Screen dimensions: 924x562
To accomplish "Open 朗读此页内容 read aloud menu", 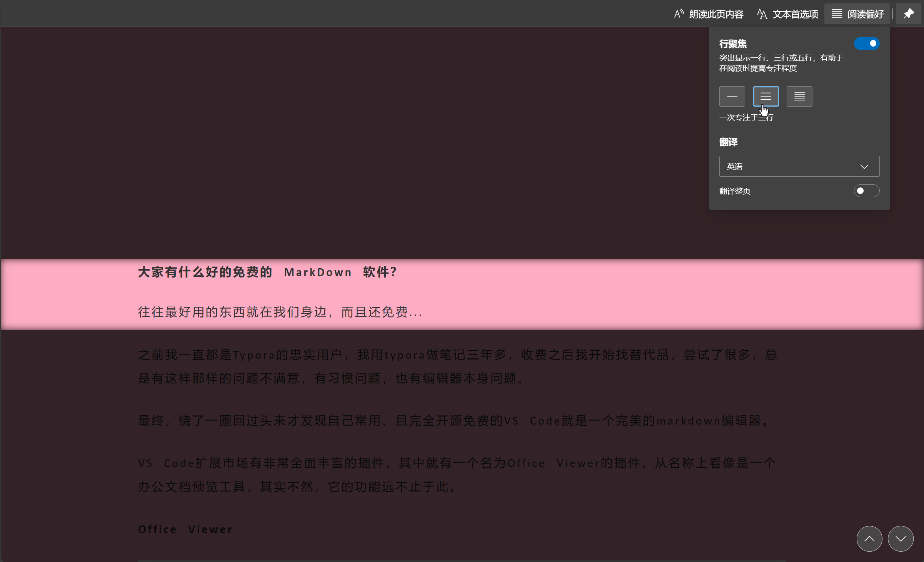I will (x=716, y=14).
